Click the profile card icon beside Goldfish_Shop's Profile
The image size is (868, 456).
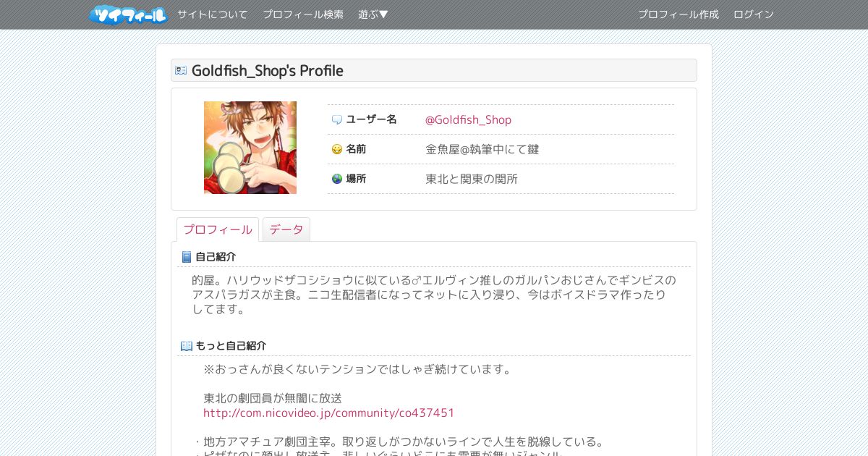[x=181, y=70]
